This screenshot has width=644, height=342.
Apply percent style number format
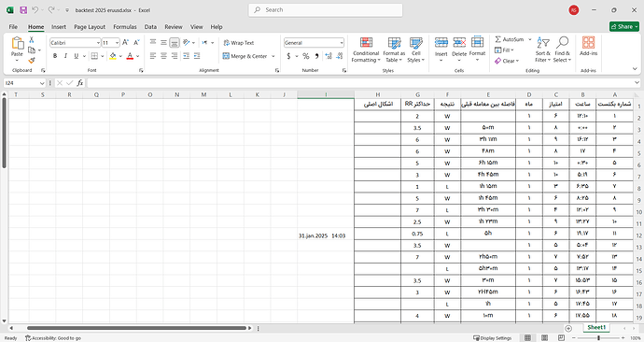(305, 56)
